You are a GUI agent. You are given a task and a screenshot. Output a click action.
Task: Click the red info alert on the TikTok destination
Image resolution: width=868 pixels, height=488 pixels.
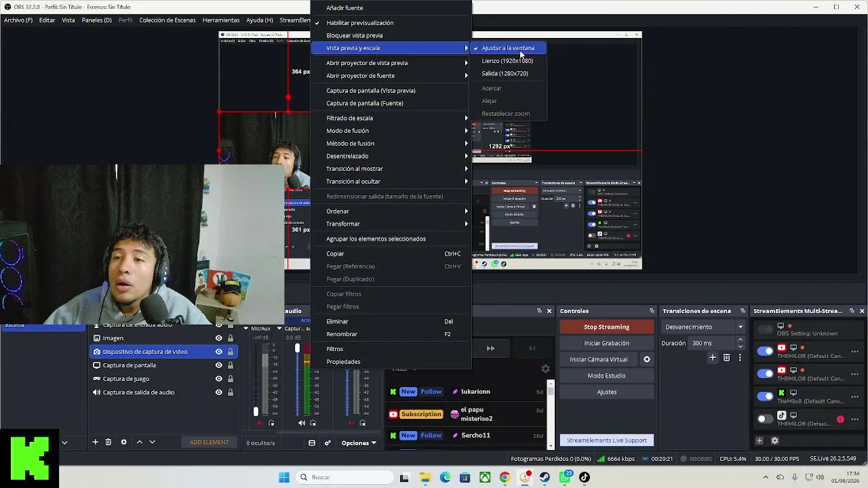pyautogui.click(x=840, y=420)
